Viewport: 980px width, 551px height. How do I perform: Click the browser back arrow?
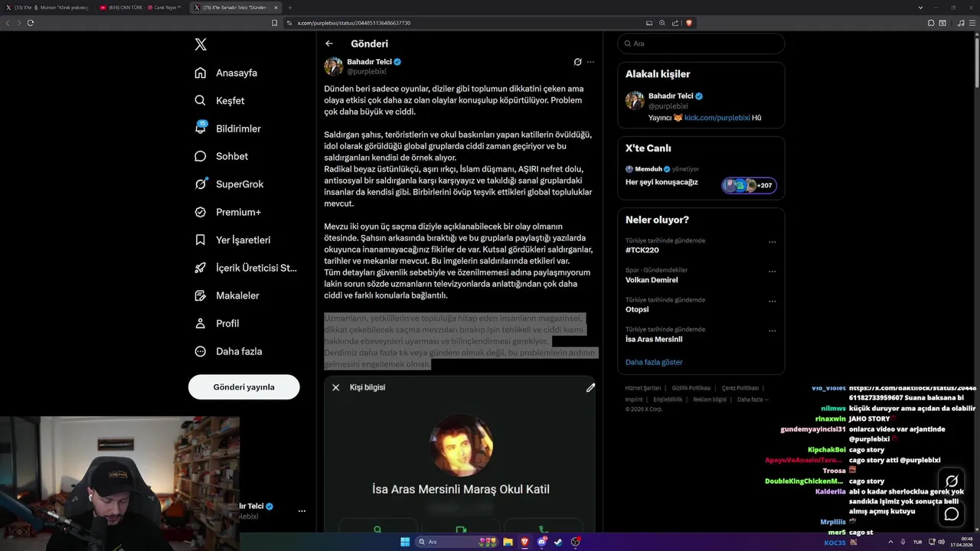(x=8, y=23)
